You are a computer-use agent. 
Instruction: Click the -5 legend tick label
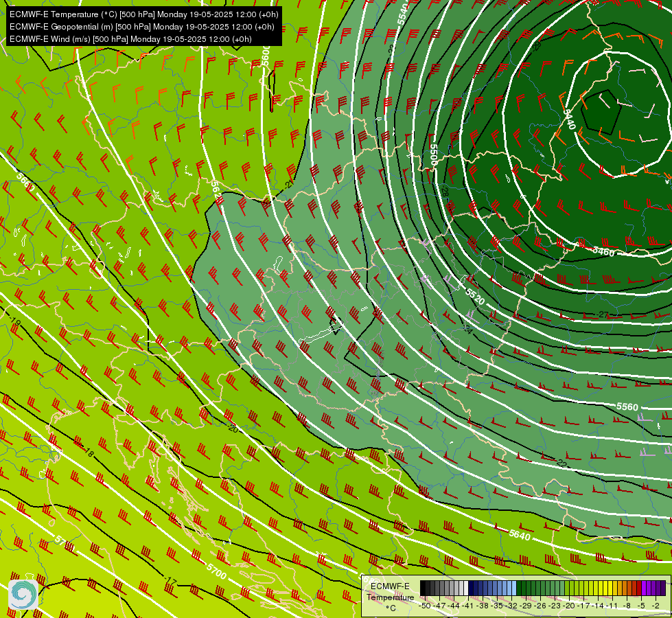[x=640, y=606]
